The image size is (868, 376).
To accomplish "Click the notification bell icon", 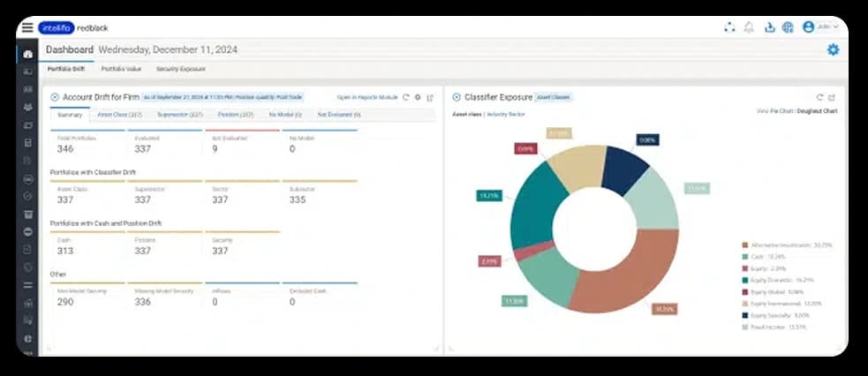I will pos(749,27).
